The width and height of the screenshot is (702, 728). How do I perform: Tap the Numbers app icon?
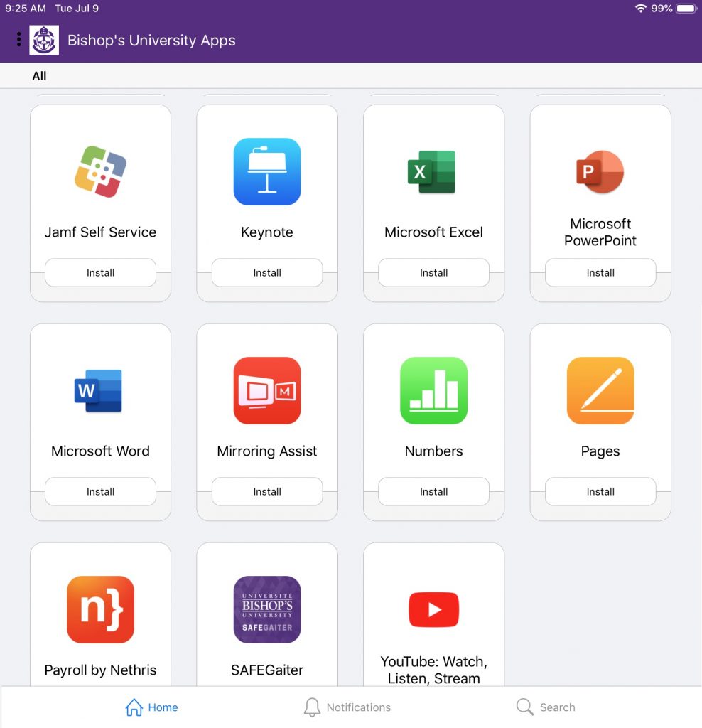(433, 390)
